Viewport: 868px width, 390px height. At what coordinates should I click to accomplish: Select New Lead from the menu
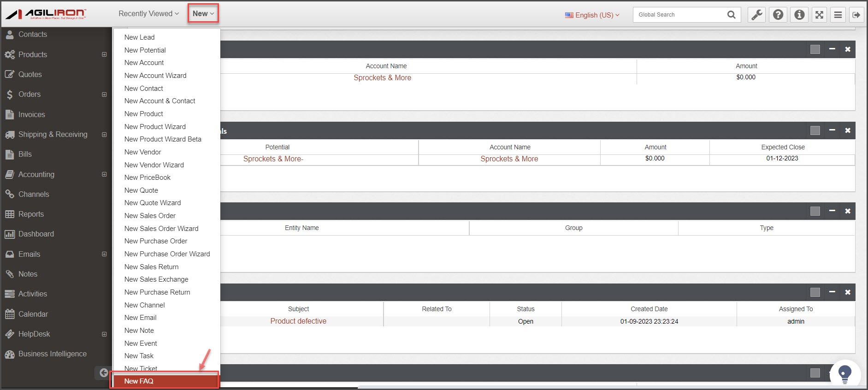coord(139,37)
